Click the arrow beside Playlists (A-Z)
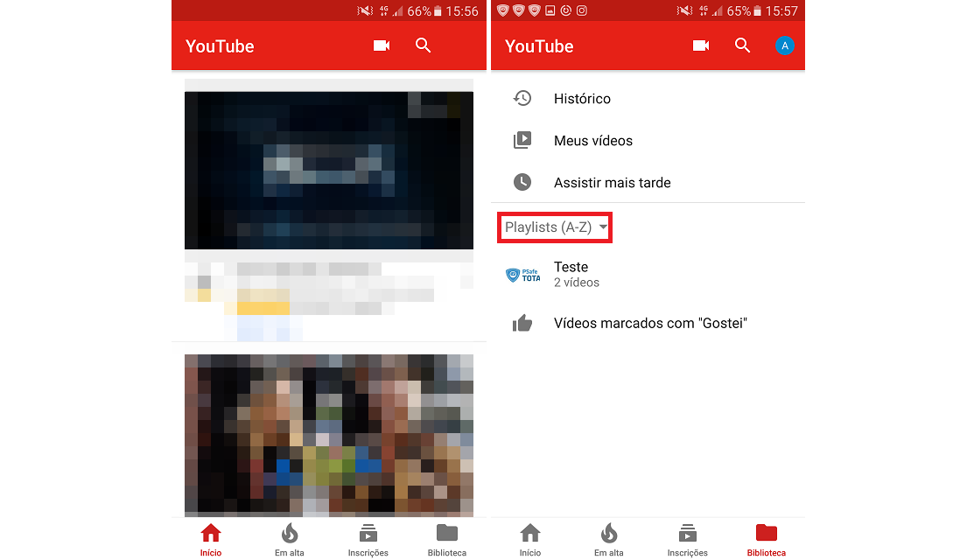The height and width of the screenshot is (560, 953). (603, 227)
